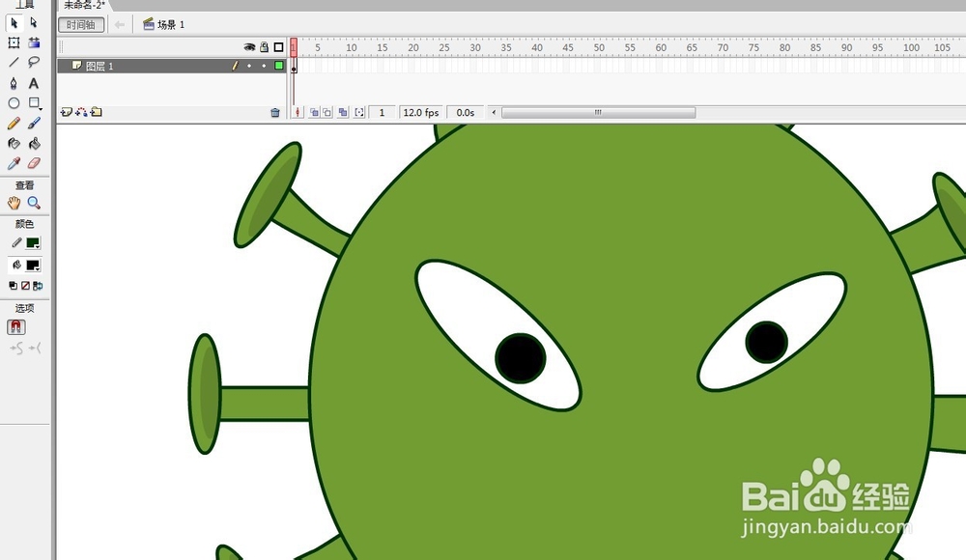Toggle the 时间轴 timeline button
The width and height of the screenshot is (966, 560).
pos(81,25)
